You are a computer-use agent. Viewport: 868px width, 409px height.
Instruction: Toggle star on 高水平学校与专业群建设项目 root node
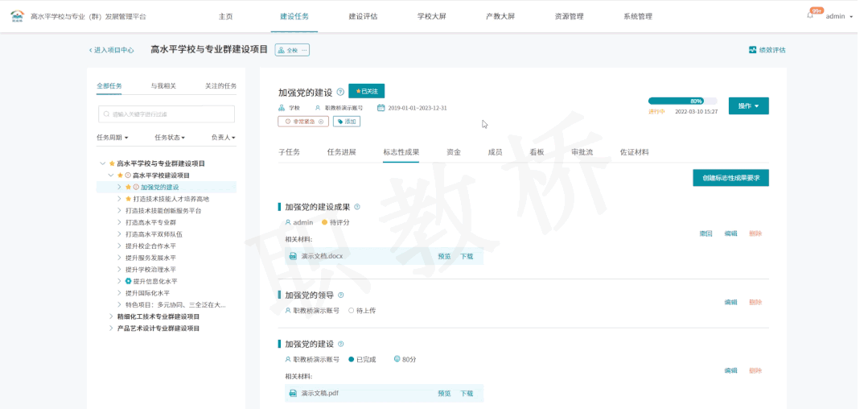click(x=112, y=163)
